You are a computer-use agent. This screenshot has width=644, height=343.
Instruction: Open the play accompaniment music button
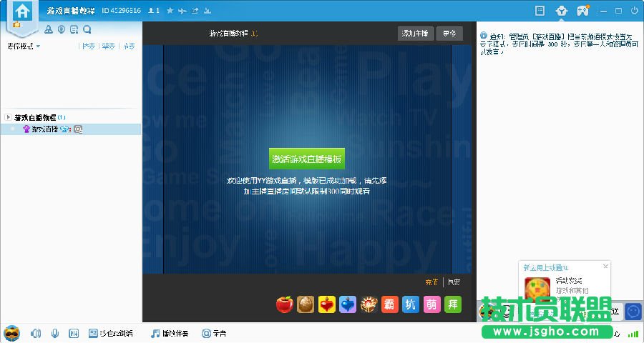pos(170,333)
